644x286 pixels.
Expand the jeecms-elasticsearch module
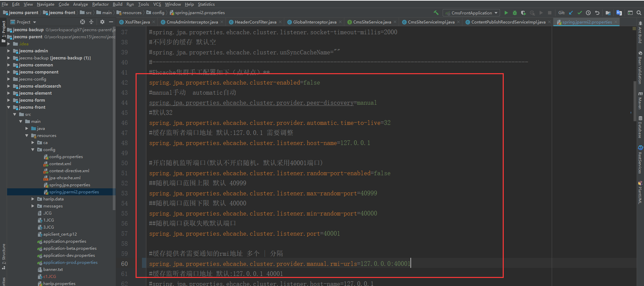[9, 86]
